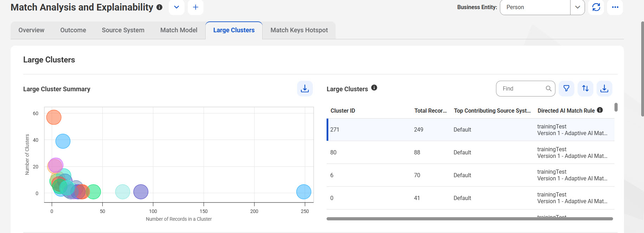Click Top Contributing Source System column header
The height and width of the screenshot is (233, 644).
(x=492, y=111)
